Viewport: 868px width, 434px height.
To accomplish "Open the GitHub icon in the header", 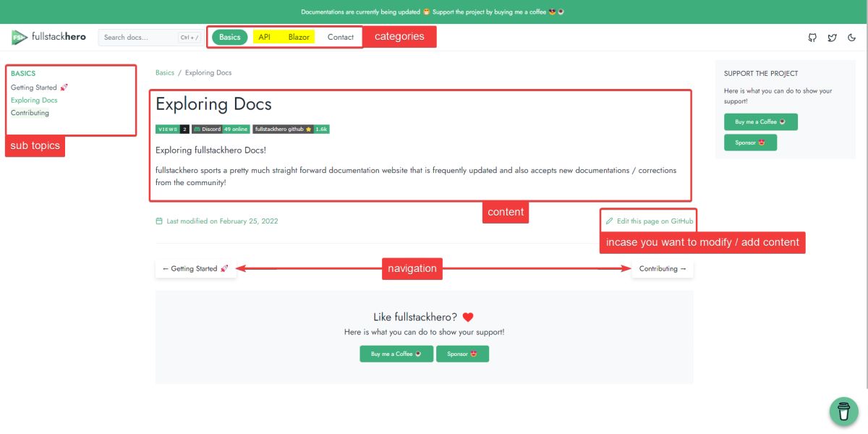I will click(812, 38).
